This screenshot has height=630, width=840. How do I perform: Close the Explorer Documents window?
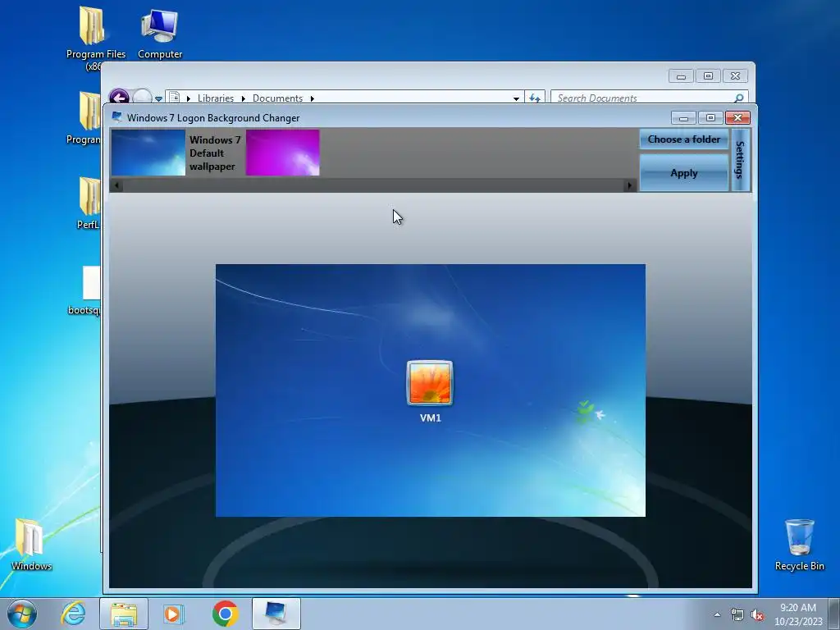735,76
